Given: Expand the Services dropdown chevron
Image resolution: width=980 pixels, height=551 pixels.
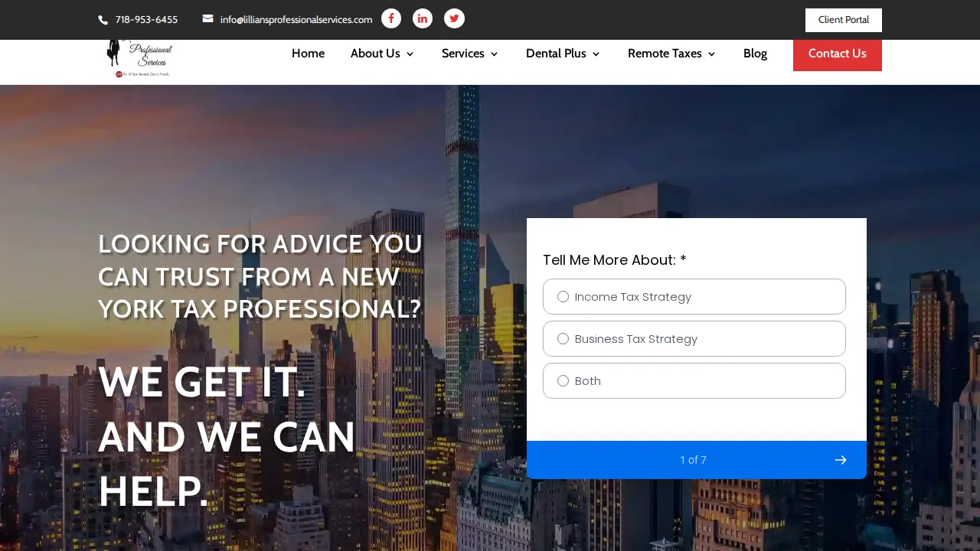Looking at the screenshot, I should [x=494, y=54].
